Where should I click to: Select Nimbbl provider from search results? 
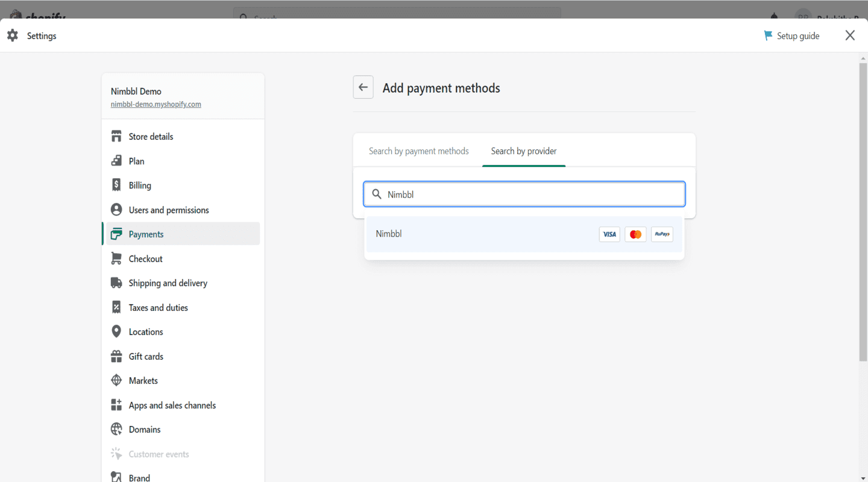point(524,234)
